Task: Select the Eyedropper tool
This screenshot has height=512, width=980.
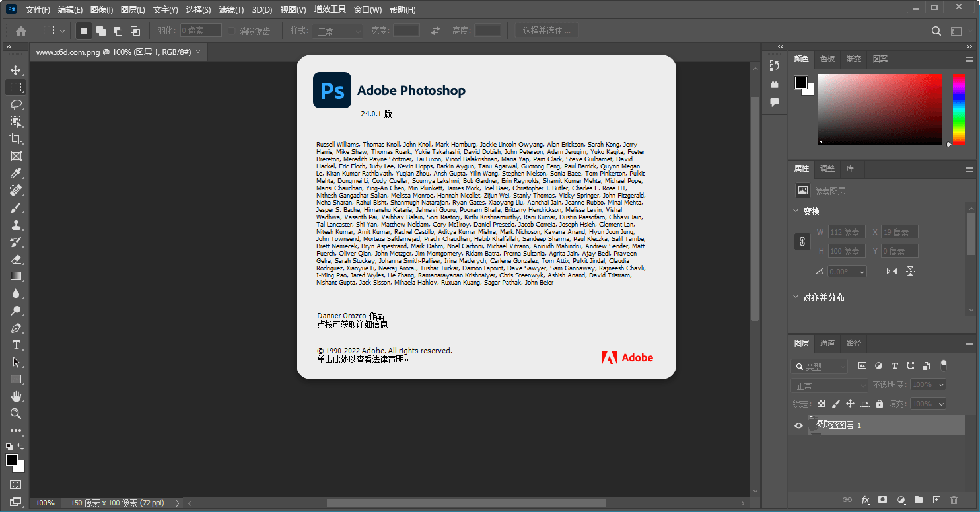Action: (16, 173)
